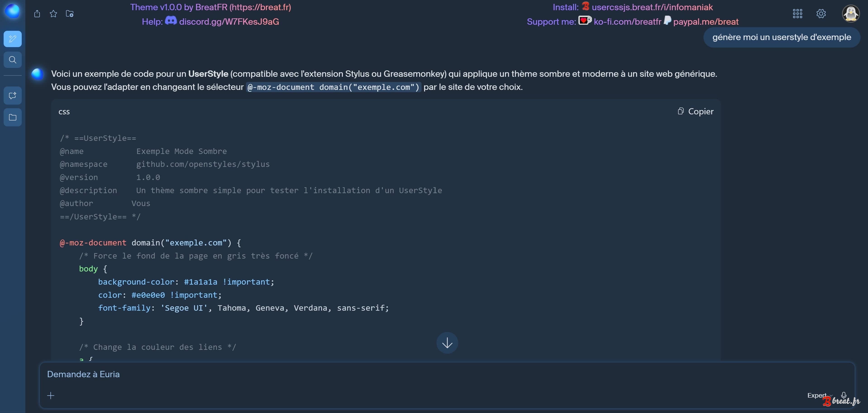Open the discord.gg/W7FKesJ9aG link
868x413 pixels.
pyautogui.click(x=229, y=22)
